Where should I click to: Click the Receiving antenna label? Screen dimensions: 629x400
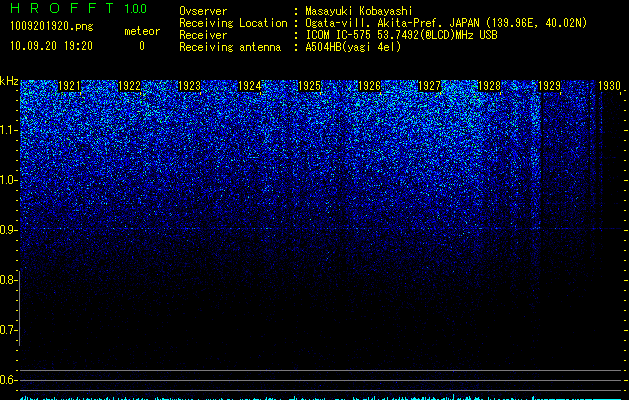coord(230,47)
